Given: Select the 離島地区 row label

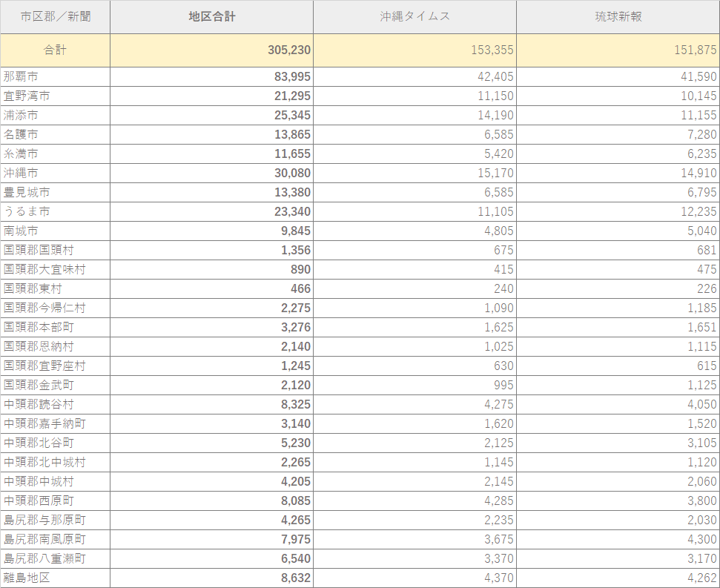Looking at the screenshot, I should (x=27, y=578).
